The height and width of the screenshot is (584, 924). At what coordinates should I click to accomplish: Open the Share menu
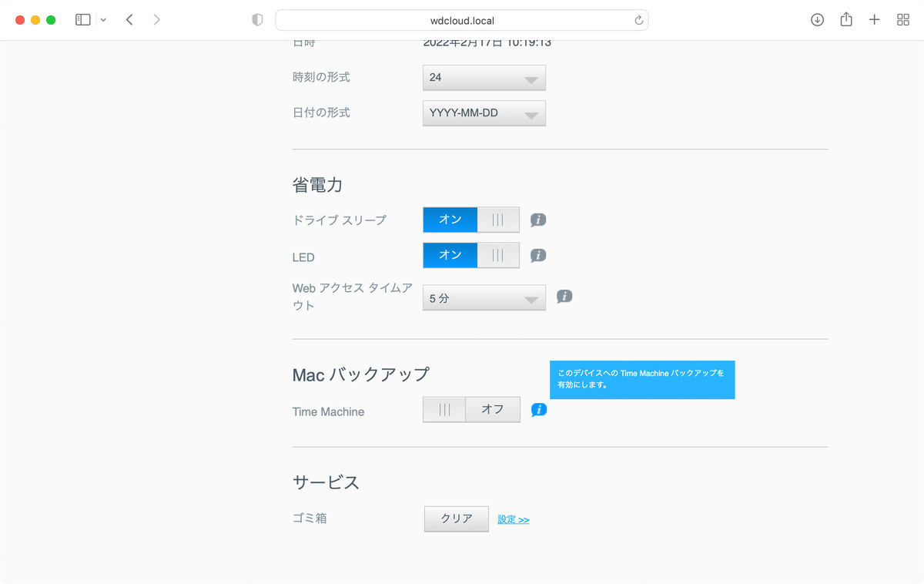tap(846, 20)
